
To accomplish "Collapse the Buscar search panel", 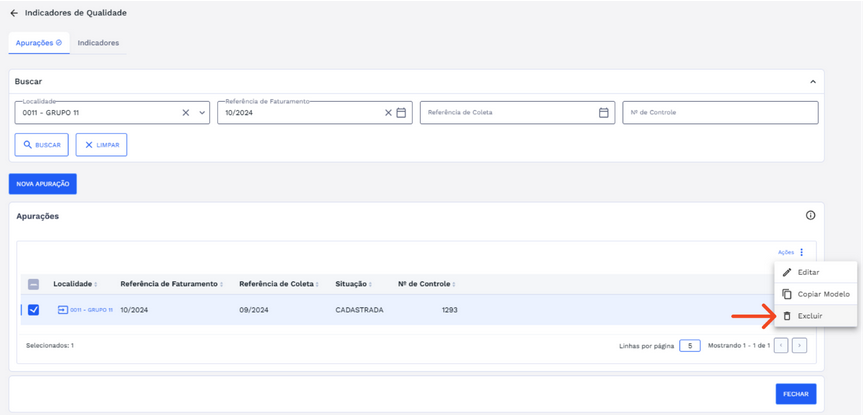I will tap(812, 82).
